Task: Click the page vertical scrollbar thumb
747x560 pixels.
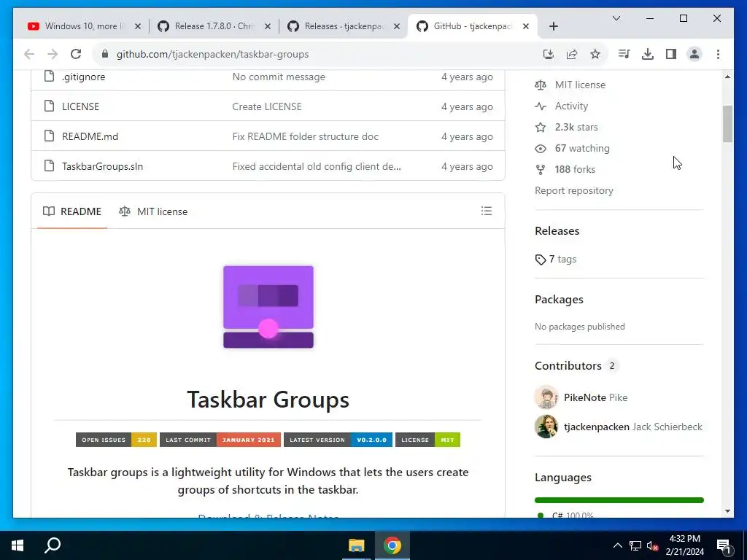Action: [727, 124]
